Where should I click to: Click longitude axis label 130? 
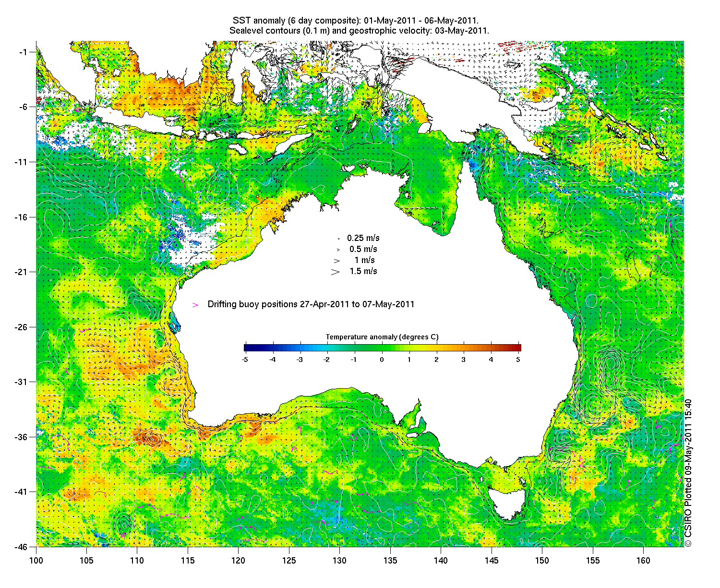pos(339,561)
